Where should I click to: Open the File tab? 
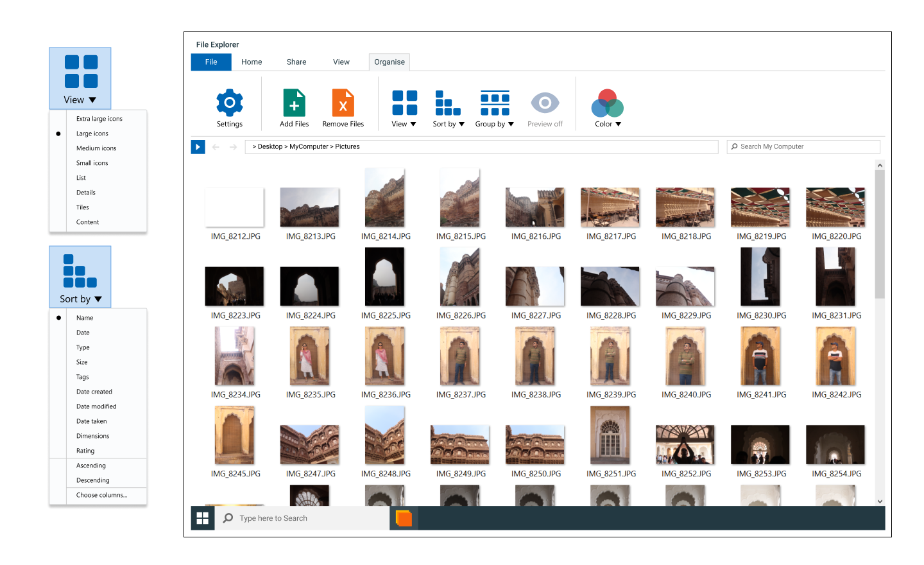(211, 62)
